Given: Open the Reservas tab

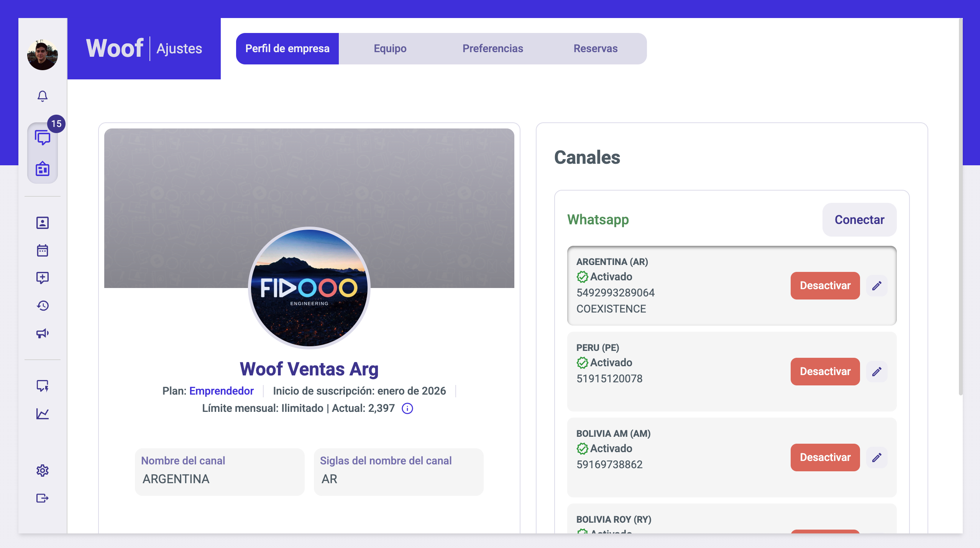Looking at the screenshot, I should tap(595, 49).
